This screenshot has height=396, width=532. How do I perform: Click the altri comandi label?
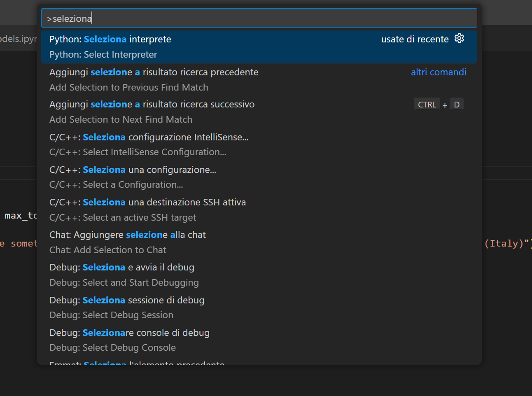439,72
